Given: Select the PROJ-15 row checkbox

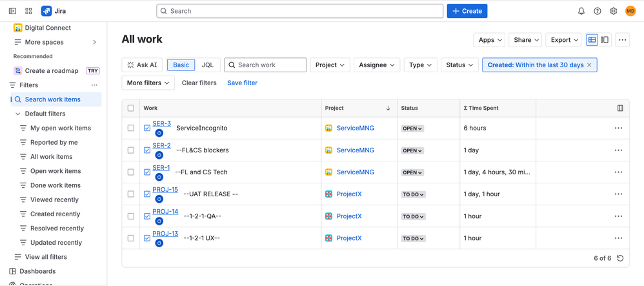Looking at the screenshot, I should (x=131, y=194).
